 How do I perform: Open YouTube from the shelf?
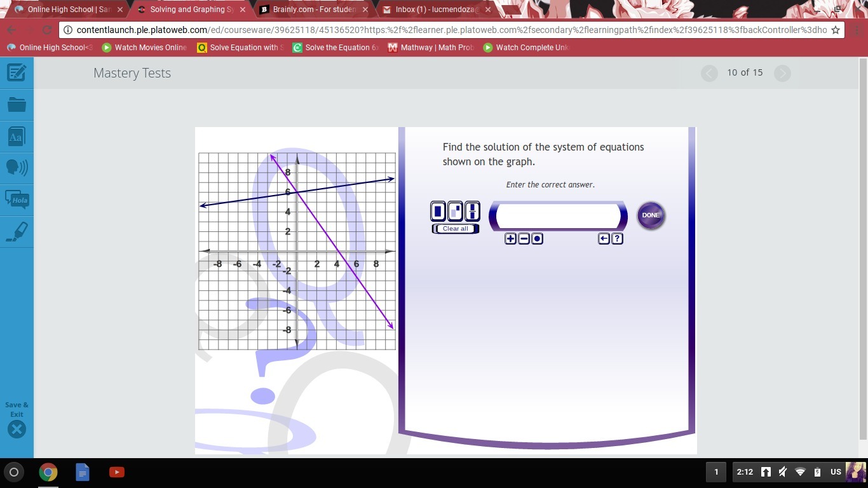[117, 472]
